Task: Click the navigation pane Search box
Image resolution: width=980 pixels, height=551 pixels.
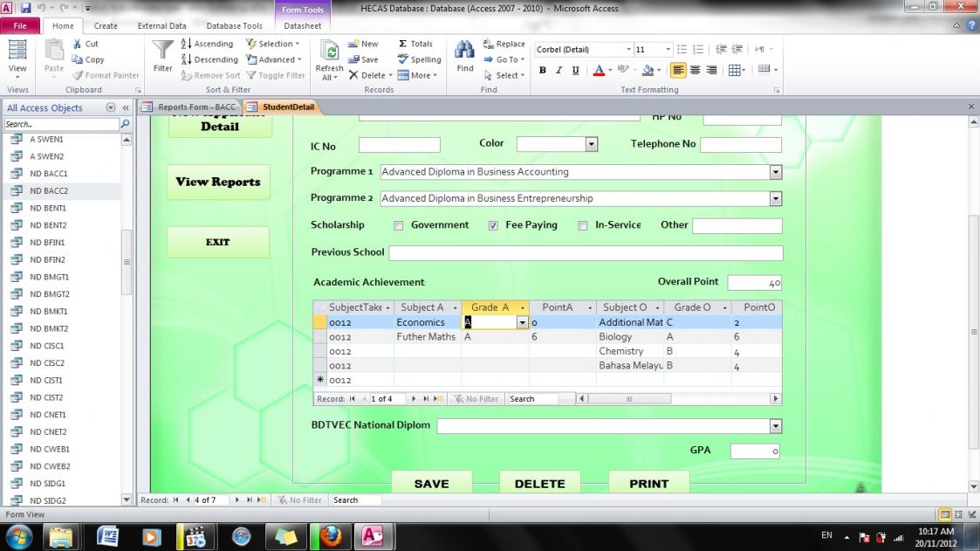Action: 61,124
